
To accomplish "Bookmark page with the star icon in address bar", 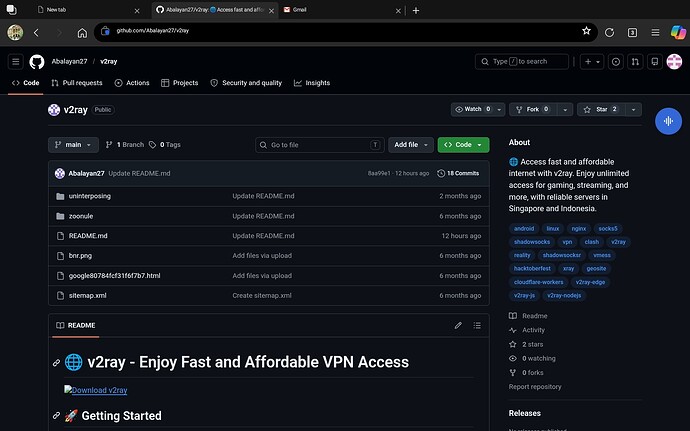I will 586,31.
